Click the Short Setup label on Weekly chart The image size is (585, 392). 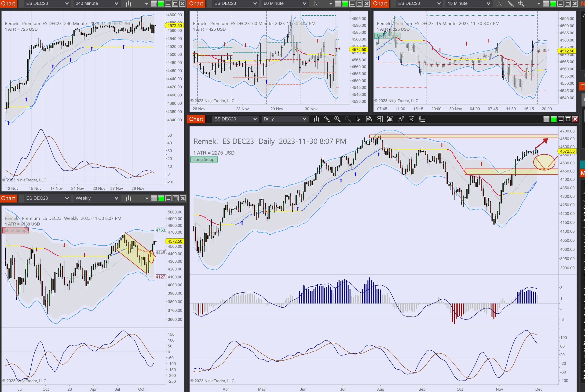pos(15,231)
